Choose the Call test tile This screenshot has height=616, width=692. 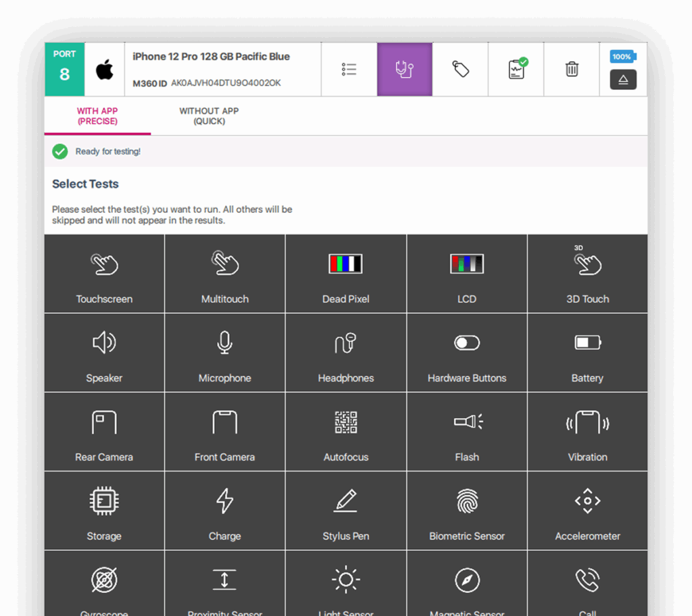[x=587, y=584]
